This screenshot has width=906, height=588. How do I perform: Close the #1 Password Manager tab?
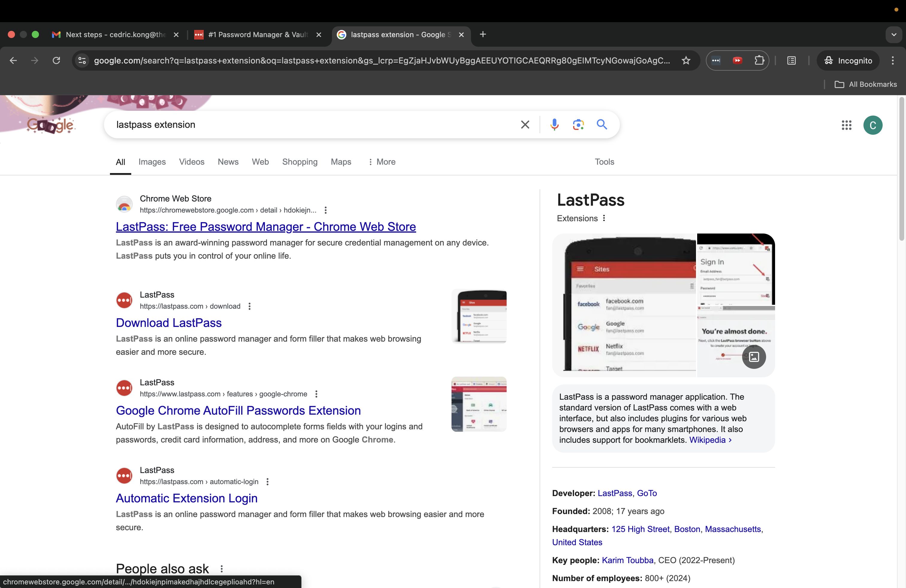coord(318,35)
